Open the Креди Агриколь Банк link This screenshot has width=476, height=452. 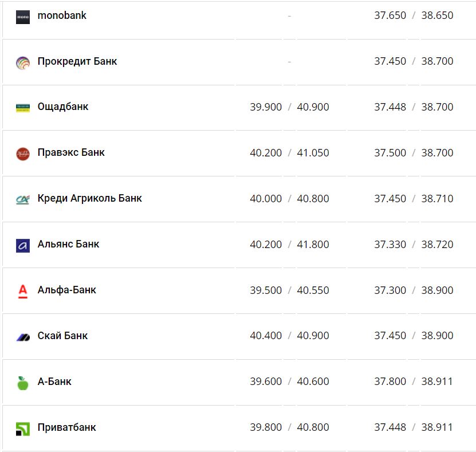[x=89, y=198]
